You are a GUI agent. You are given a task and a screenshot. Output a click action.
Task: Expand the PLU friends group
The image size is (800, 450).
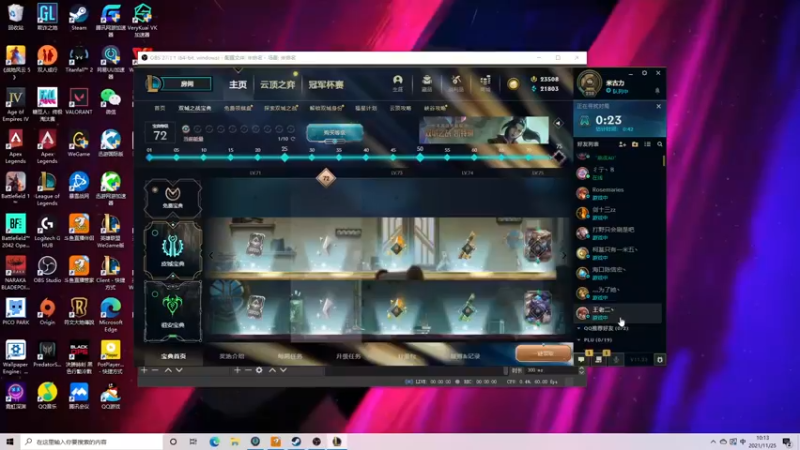coord(595,339)
